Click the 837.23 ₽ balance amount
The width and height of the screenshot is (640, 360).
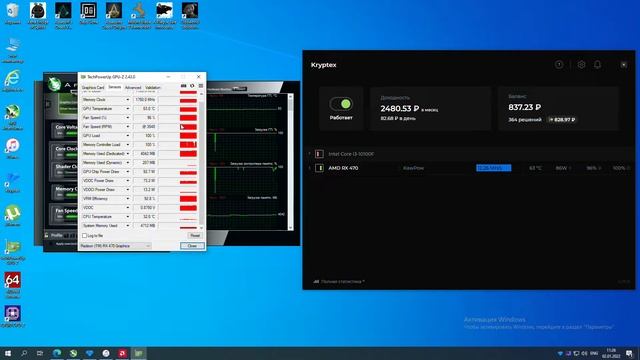(x=524, y=107)
